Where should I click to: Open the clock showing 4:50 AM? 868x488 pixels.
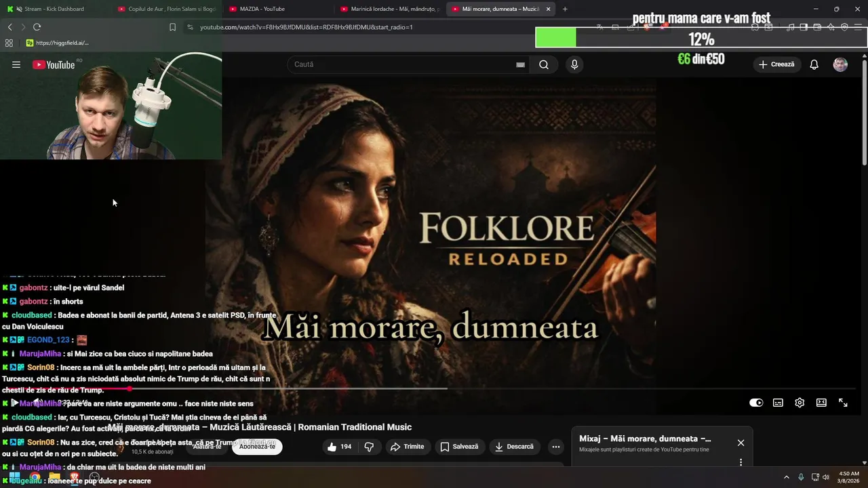click(849, 477)
